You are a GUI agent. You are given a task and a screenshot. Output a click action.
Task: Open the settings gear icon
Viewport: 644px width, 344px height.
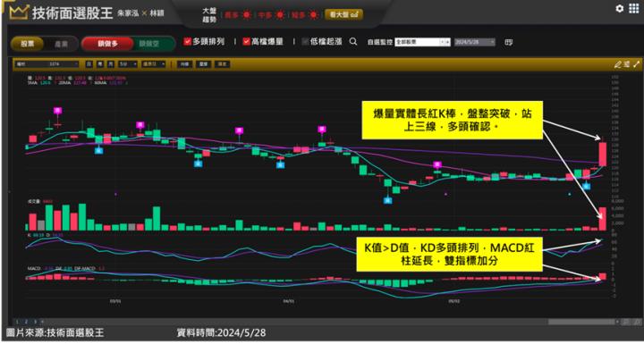click(x=619, y=8)
